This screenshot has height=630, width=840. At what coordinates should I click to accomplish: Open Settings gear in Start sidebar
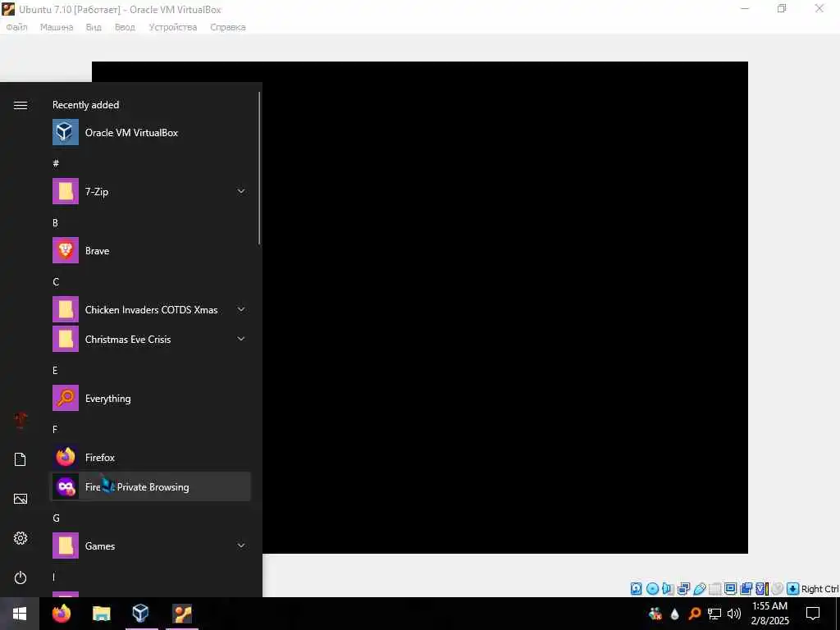click(x=21, y=538)
